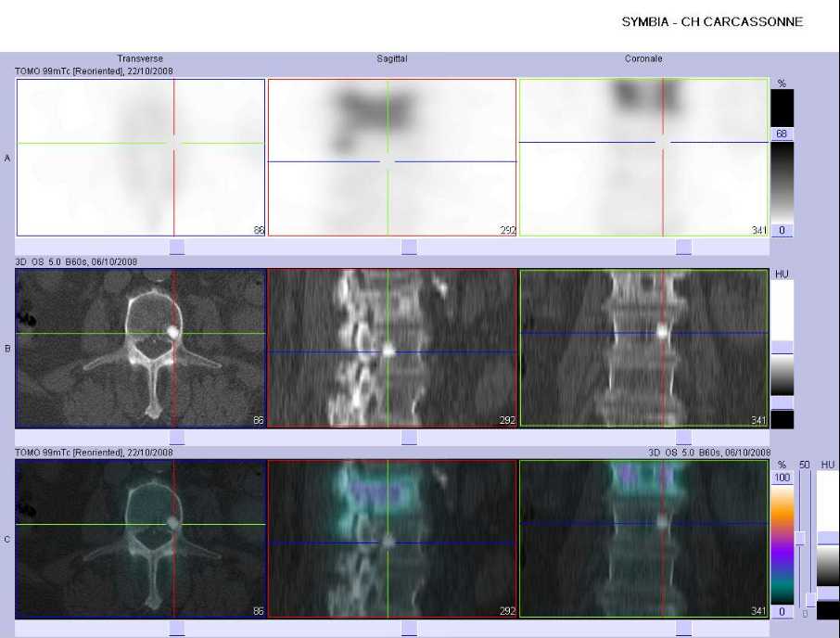Click the orange-purple fusion color bar in row C
The height and width of the screenshot is (638, 840).
coord(783,544)
